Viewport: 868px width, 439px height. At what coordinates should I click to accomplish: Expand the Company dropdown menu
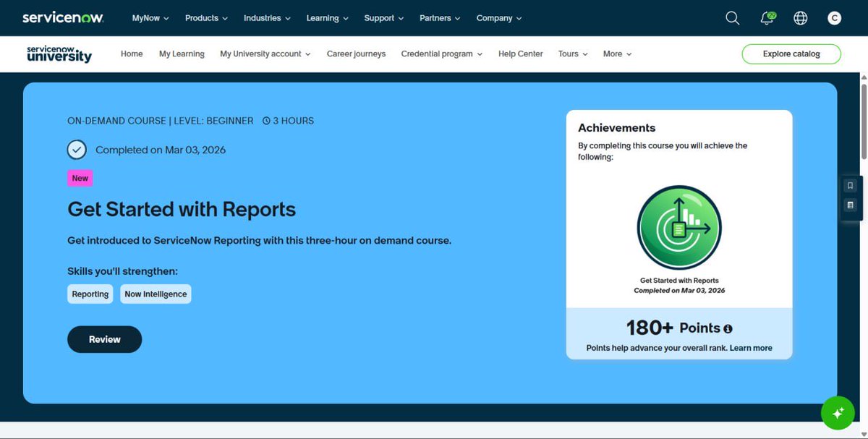point(499,18)
